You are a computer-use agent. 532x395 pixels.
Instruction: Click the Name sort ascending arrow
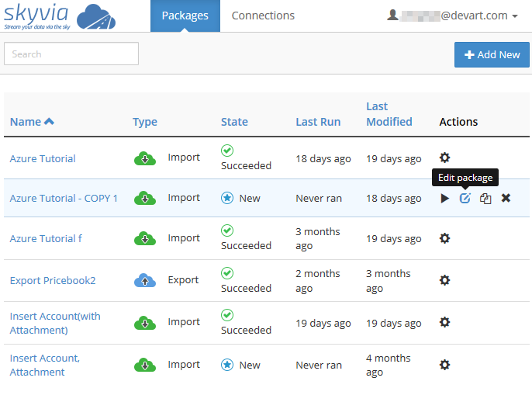49,121
